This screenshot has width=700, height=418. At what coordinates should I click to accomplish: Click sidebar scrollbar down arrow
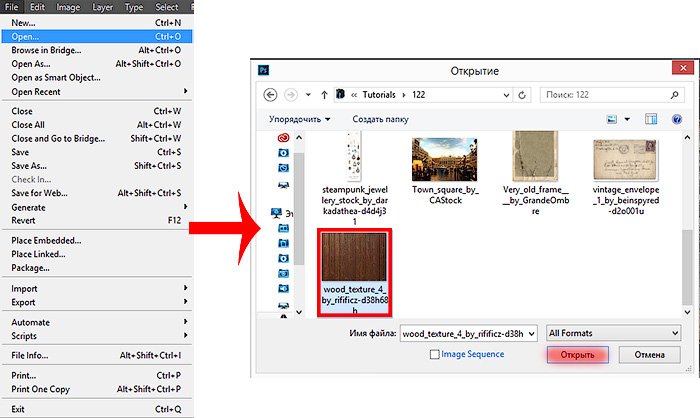(x=299, y=312)
